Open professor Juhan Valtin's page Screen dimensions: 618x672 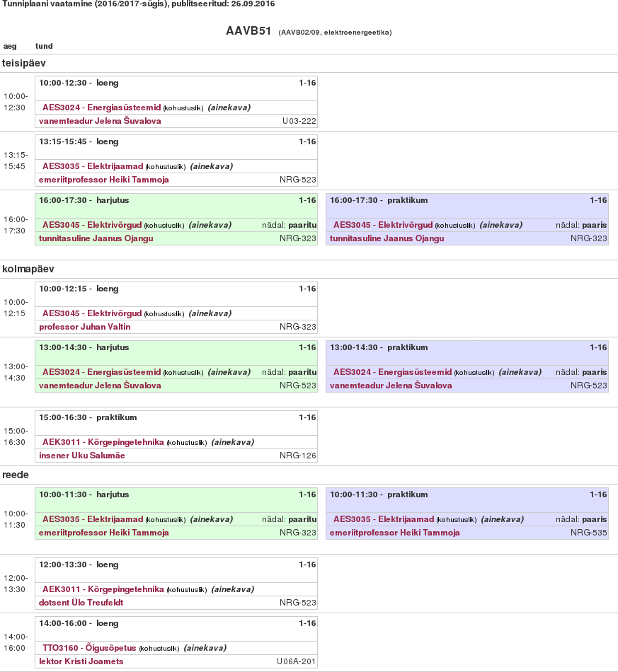85,327
